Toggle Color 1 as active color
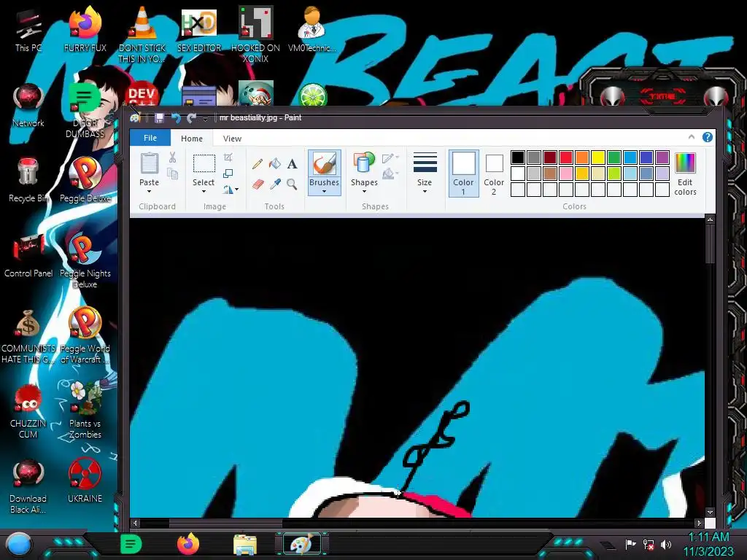 point(463,174)
